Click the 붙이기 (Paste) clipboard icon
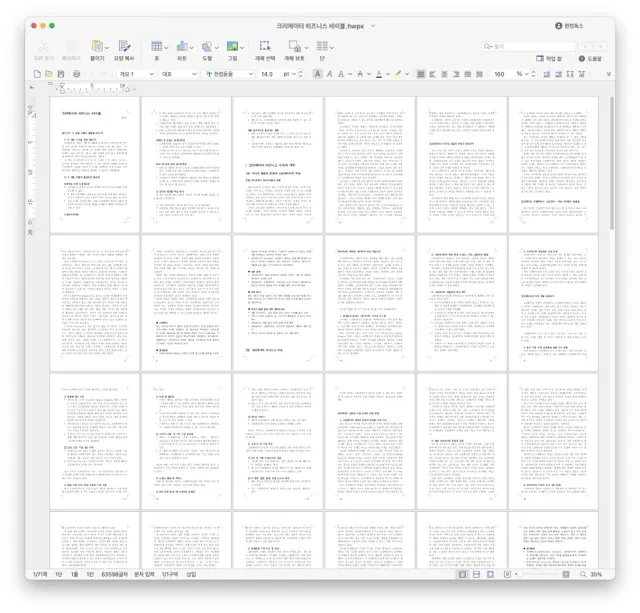This screenshot has width=640, height=613. (97, 46)
